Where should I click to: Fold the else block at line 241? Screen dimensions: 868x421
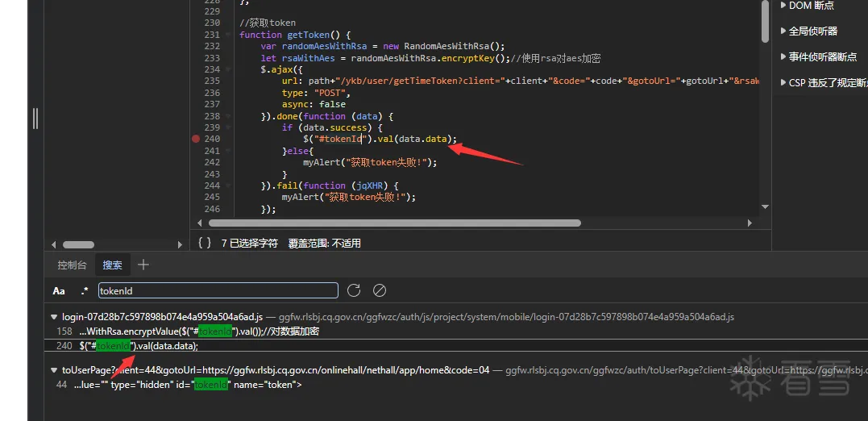pyautogui.click(x=228, y=152)
